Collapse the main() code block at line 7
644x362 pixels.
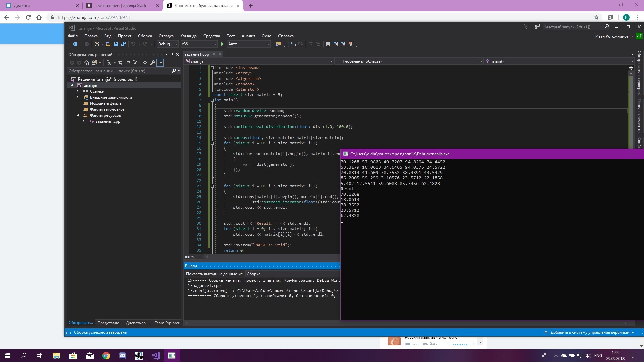pyautogui.click(x=212, y=100)
